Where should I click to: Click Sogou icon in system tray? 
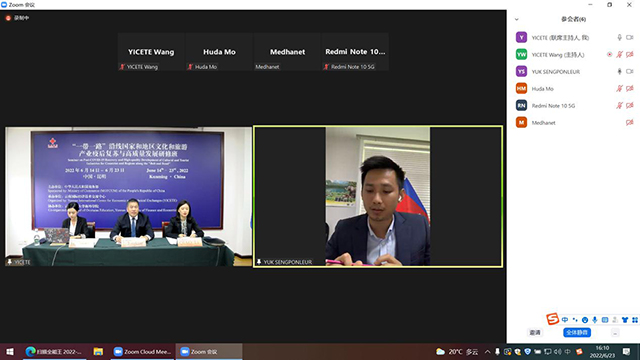tap(579, 351)
